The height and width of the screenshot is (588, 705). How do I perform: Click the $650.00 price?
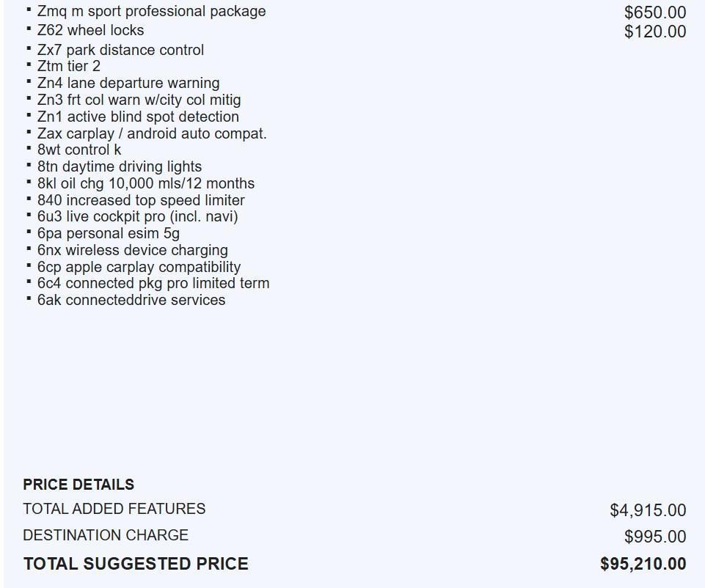pyautogui.click(x=655, y=12)
